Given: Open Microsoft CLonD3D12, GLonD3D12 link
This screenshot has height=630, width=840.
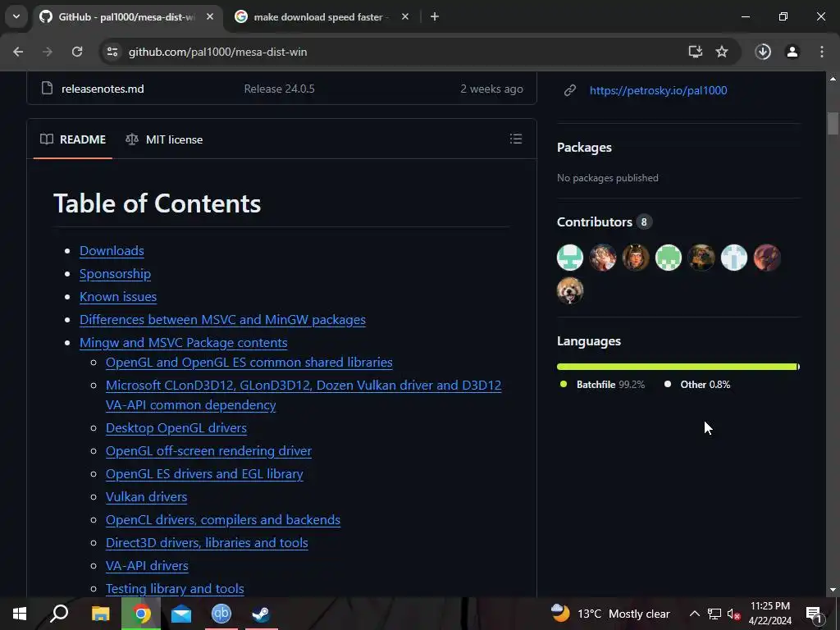Looking at the screenshot, I should tap(304, 395).
